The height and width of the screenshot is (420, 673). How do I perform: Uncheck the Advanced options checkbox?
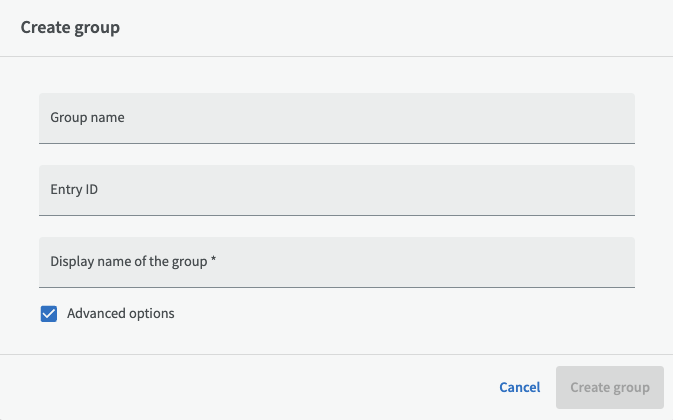49,314
